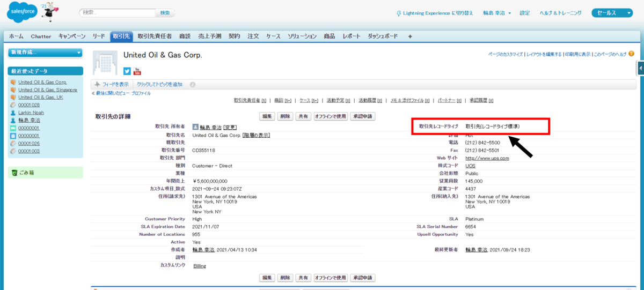Screen dimensions: 644x290
Task: Open the Billing custom link
Action: pyautogui.click(x=199, y=266)
